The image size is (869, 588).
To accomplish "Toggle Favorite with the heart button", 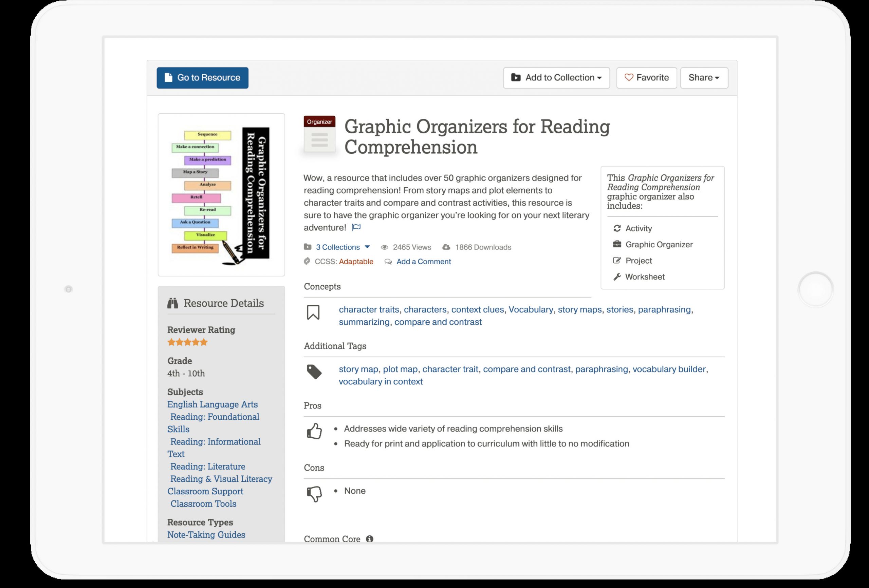I will coord(646,78).
